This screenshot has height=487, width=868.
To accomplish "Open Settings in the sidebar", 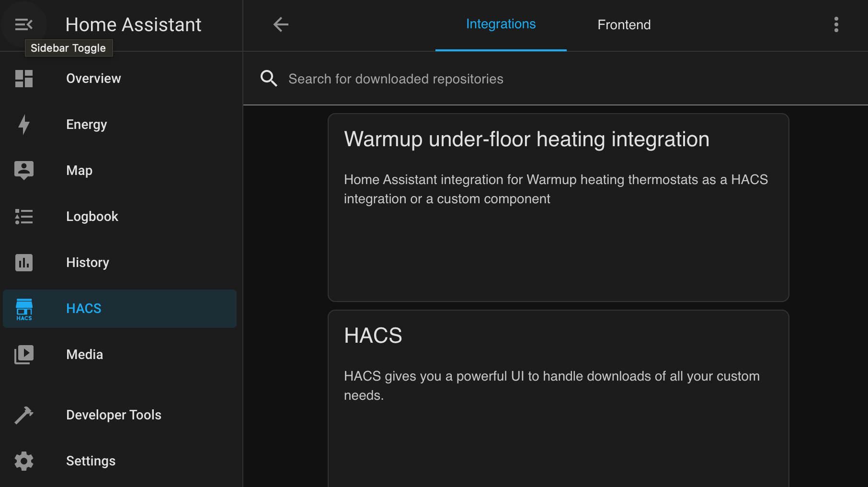I will point(120,461).
